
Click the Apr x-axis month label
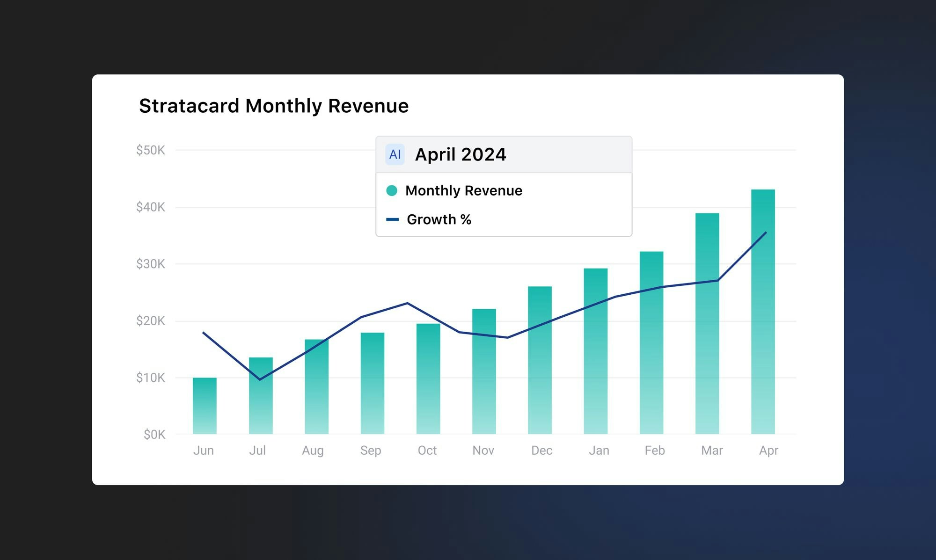[768, 450]
